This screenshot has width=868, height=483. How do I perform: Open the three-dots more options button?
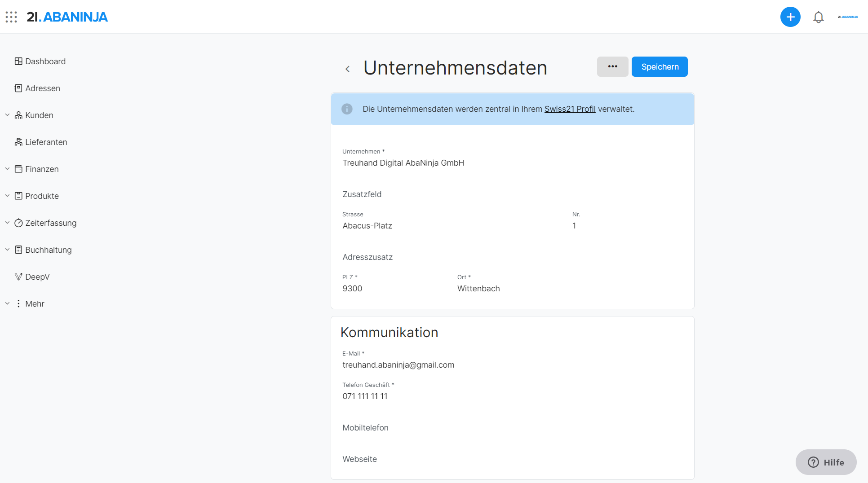pos(612,67)
